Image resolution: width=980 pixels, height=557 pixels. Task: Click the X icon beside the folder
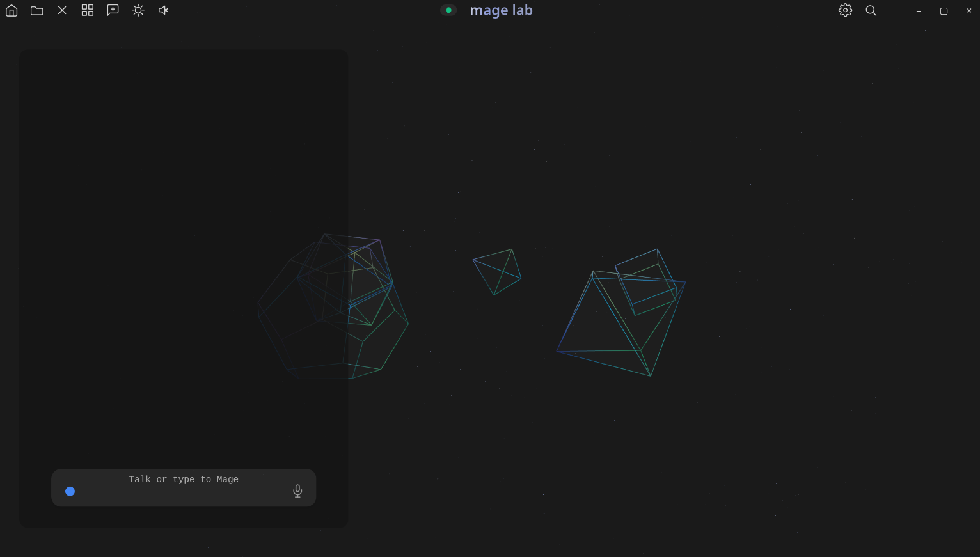(62, 10)
